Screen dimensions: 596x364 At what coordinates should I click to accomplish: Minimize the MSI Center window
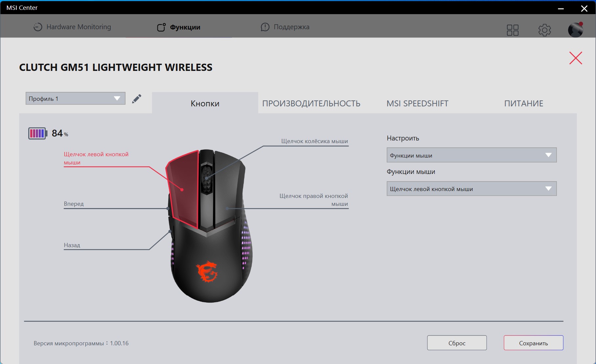pyautogui.click(x=561, y=8)
